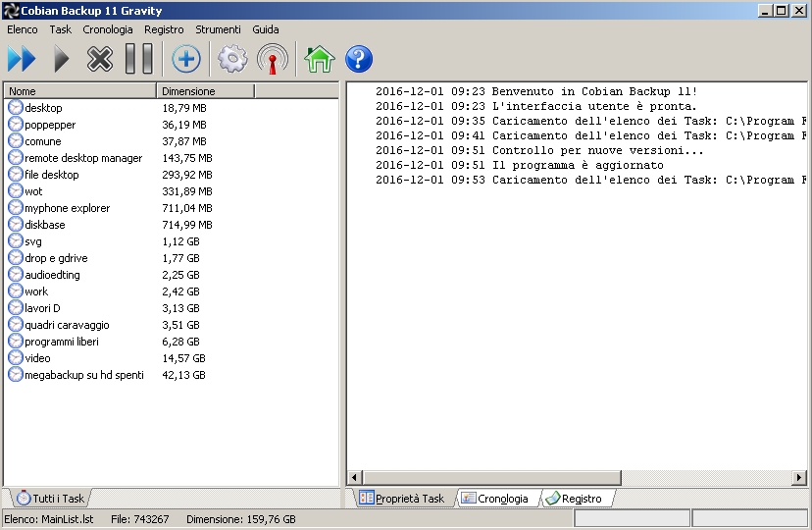The width and height of the screenshot is (812, 530).
Task: Select the drop e gdrive task
Action: pos(56,258)
